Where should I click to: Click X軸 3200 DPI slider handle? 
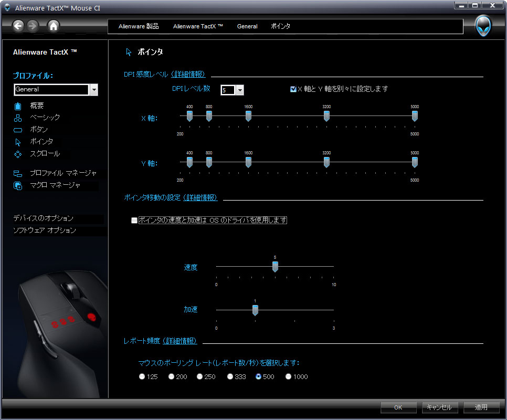click(326, 115)
